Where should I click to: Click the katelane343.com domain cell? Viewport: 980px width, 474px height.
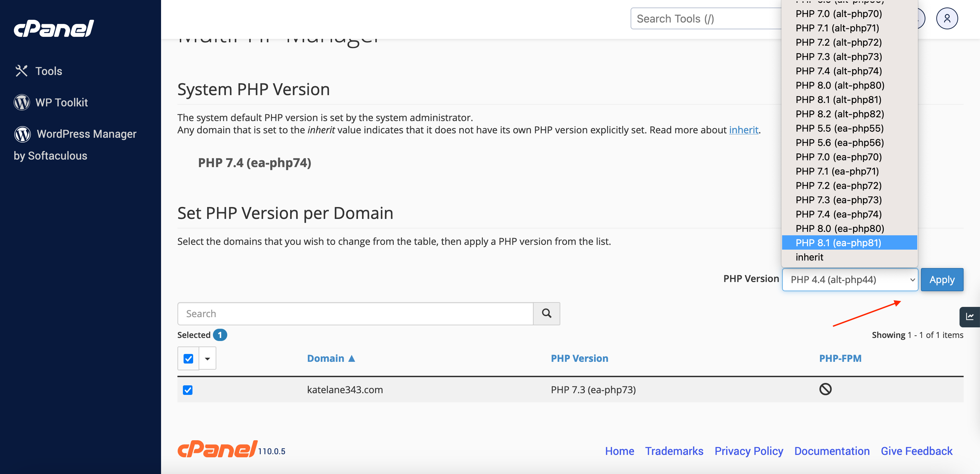tap(345, 390)
